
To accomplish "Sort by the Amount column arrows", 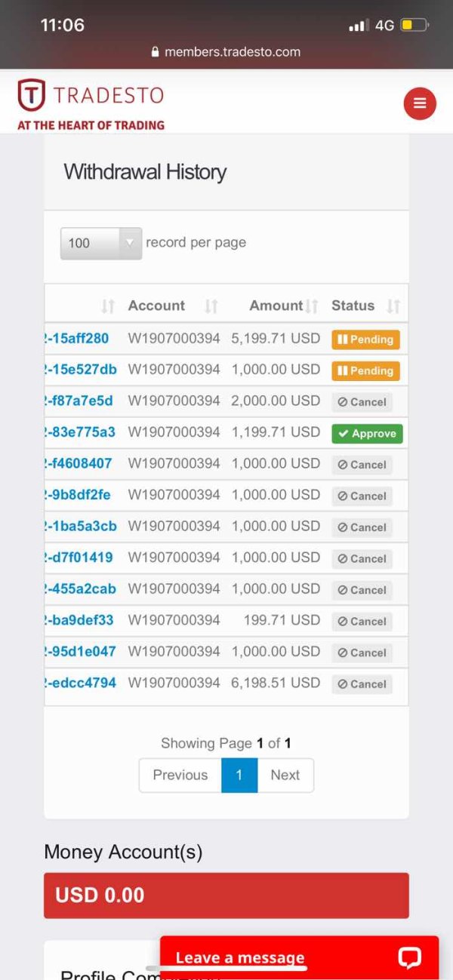I will coord(312,306).
